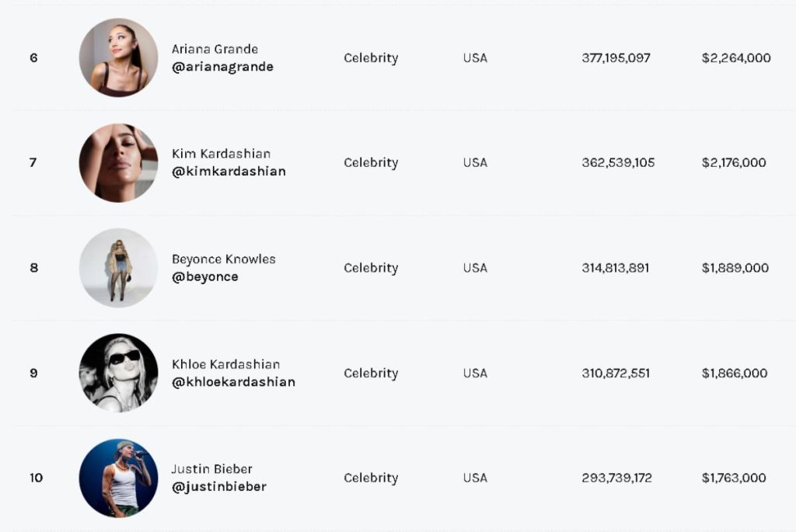Screen dimensions: 796x532
Task: Click the 314,813,891 follower count
Action: coord(616,268)
